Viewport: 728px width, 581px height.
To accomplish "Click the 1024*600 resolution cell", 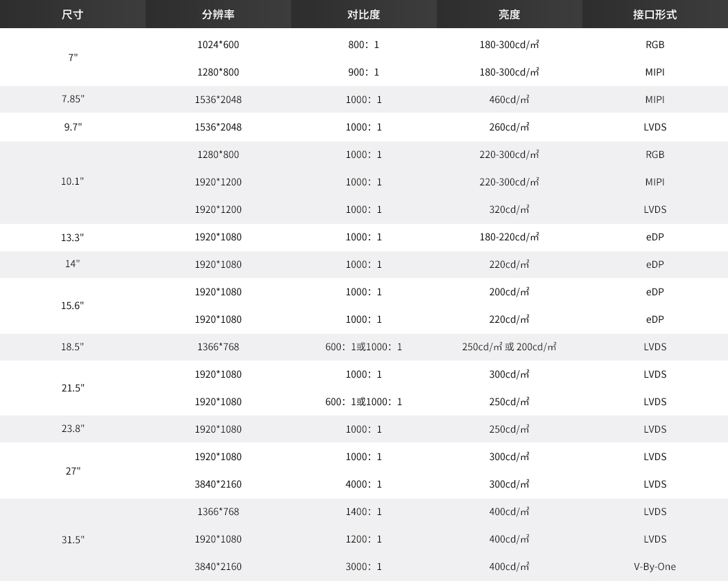I will 218,45.
